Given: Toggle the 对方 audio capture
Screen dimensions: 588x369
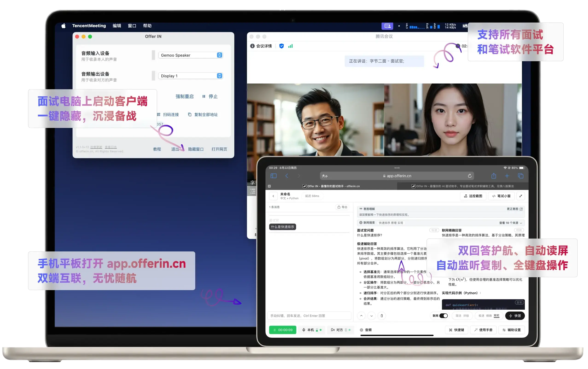Looking at the screenshot, I should (x=341, y=330).
